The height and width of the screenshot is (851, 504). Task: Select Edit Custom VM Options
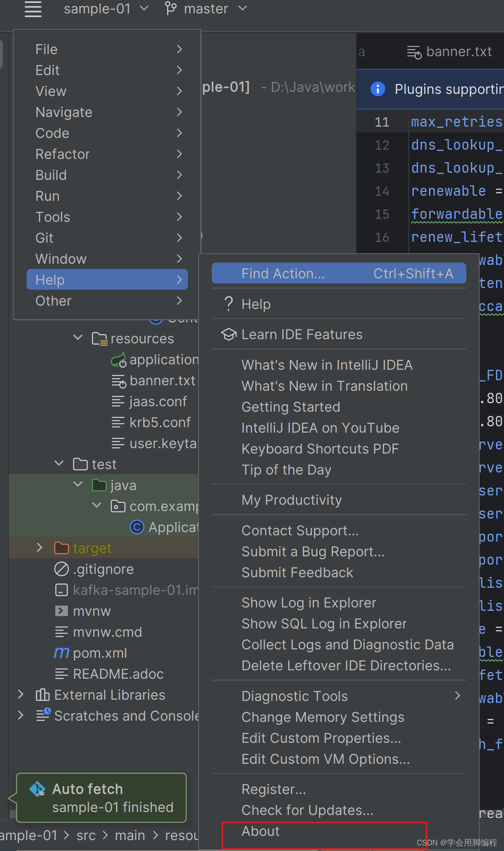click(x=339, y=759)
